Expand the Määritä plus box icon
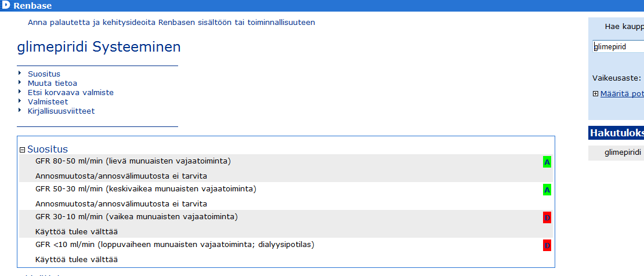Viewport: 644px width, 276px height. click(595, 94)
